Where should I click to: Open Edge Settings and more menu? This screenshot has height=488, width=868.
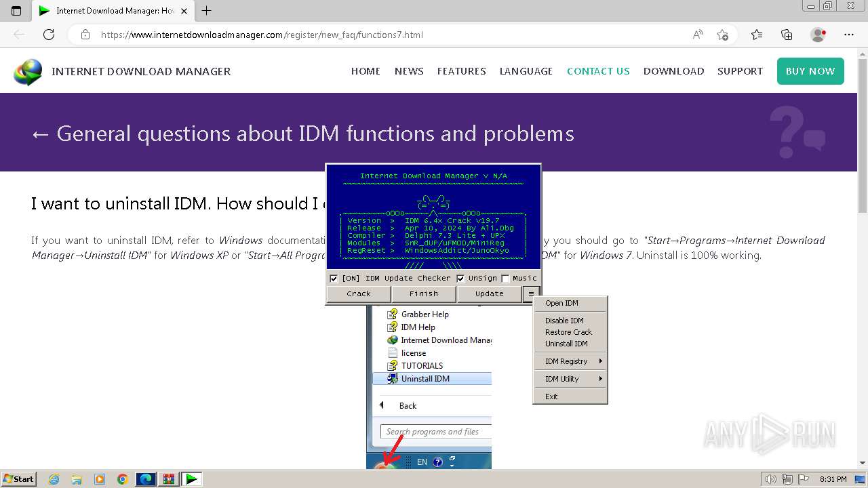(849, 35)
